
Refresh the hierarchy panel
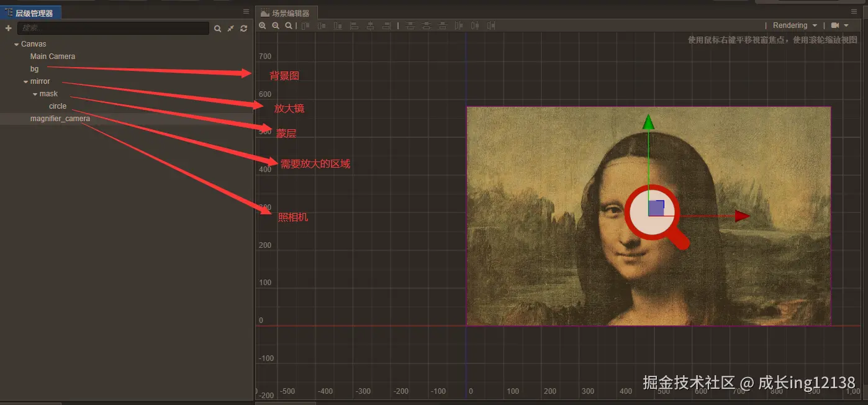click(243, 29)
